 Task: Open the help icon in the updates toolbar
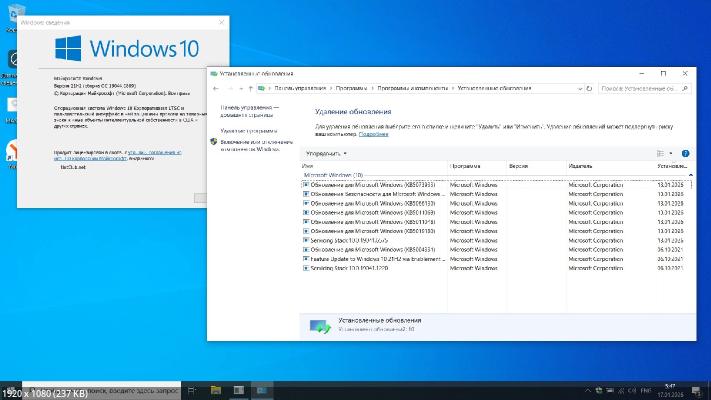[x=685, y=153]
